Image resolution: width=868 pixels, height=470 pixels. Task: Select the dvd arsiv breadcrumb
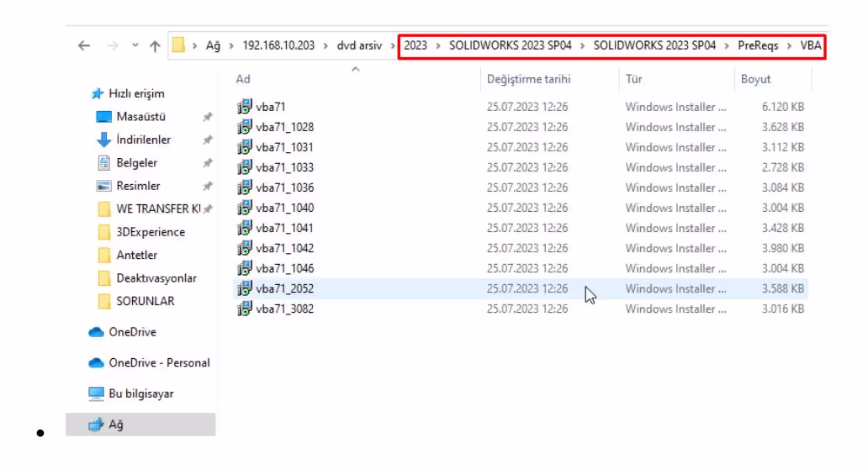[x=359, y=45]
